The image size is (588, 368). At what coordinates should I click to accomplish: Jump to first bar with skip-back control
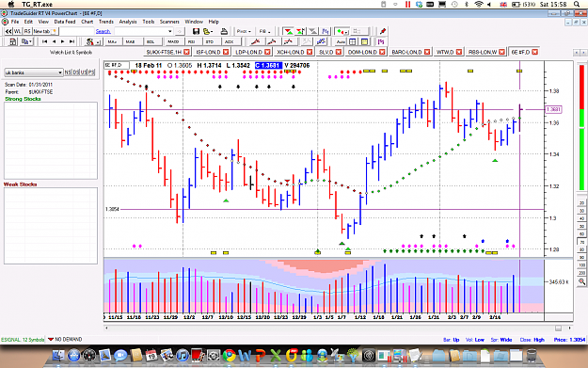tap(44, 41)
